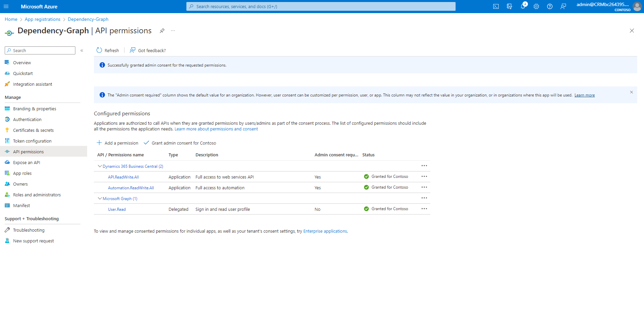The height and width of the screenshot is (312, 644).
Task: Click the Status column header
Action: pyautogui.click(x=368, y=155)
